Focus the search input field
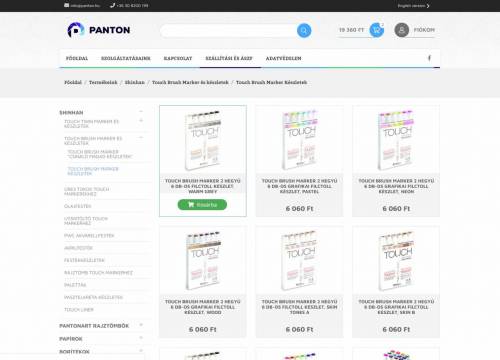Image resolution: width=500 pixels, height=360 pixels. tap(229, 30)
